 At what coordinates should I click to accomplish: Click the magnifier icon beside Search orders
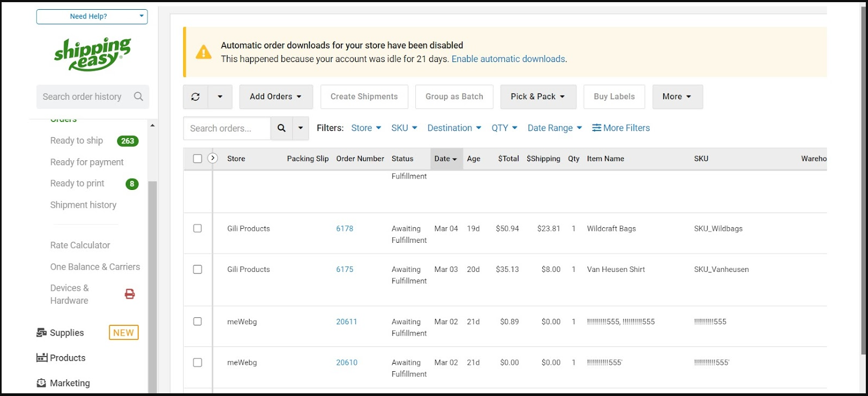[281, 128]
